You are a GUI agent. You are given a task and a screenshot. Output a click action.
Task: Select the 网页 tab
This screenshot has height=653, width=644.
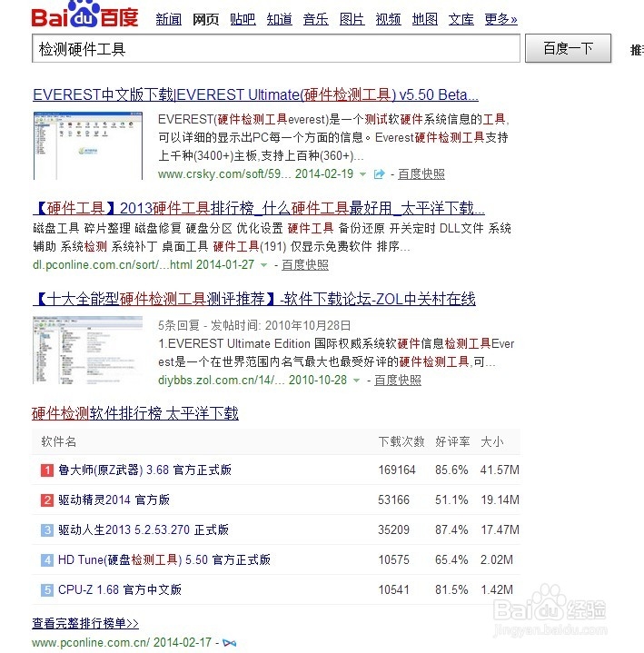(x=206, y=19)
